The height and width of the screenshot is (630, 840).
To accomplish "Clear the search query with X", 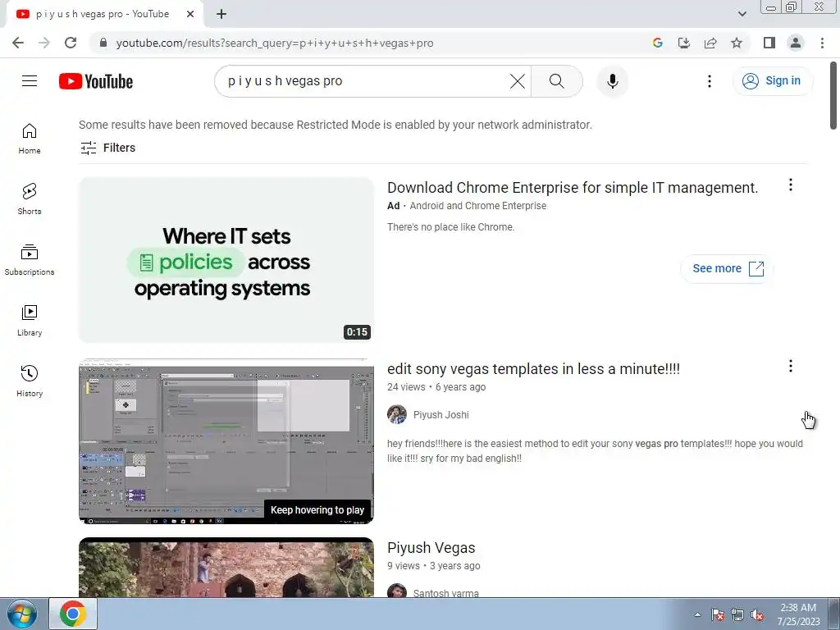I will (517, 81).
